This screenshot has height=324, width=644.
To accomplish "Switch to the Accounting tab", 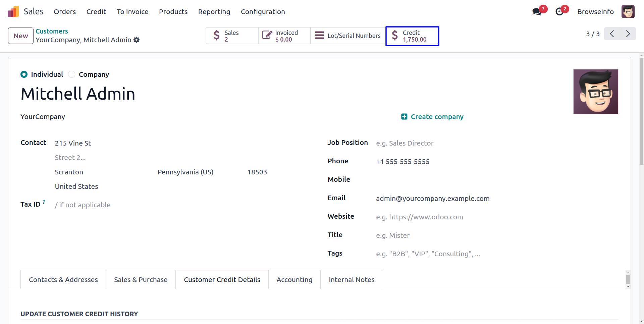I will click(x=294, y=280).
